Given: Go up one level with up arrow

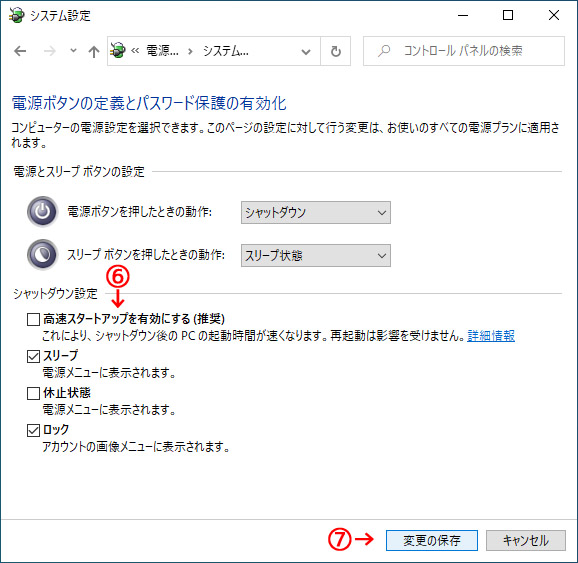Looking at the screenshot, I should pyautogui.click(x=94, y=51).
